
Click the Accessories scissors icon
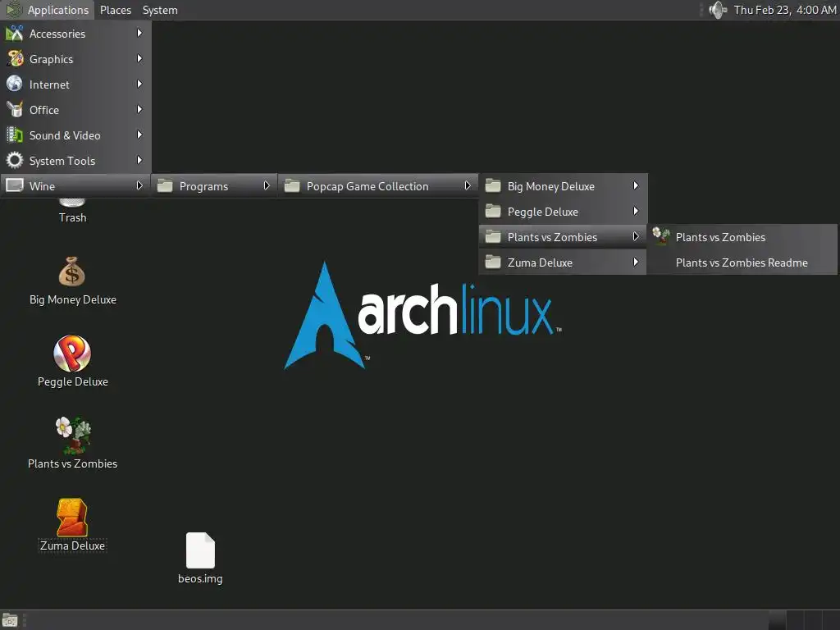(x=15, y=33)
